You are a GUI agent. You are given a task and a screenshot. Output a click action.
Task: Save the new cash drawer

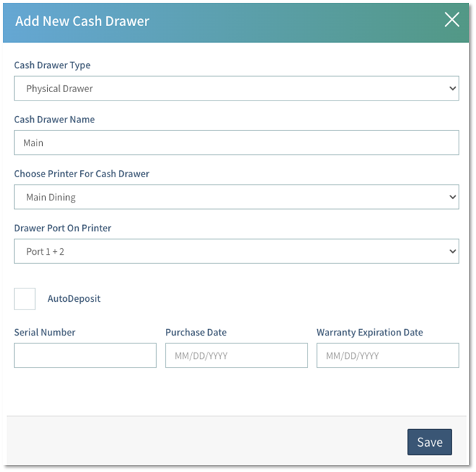(x=429, y=442)
